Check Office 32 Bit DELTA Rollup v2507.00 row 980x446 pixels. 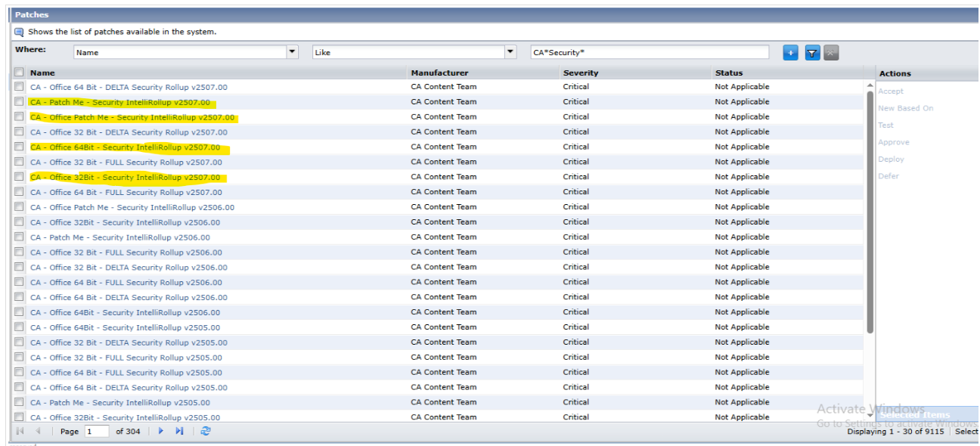pyautogui.click(x=19, y=132)
